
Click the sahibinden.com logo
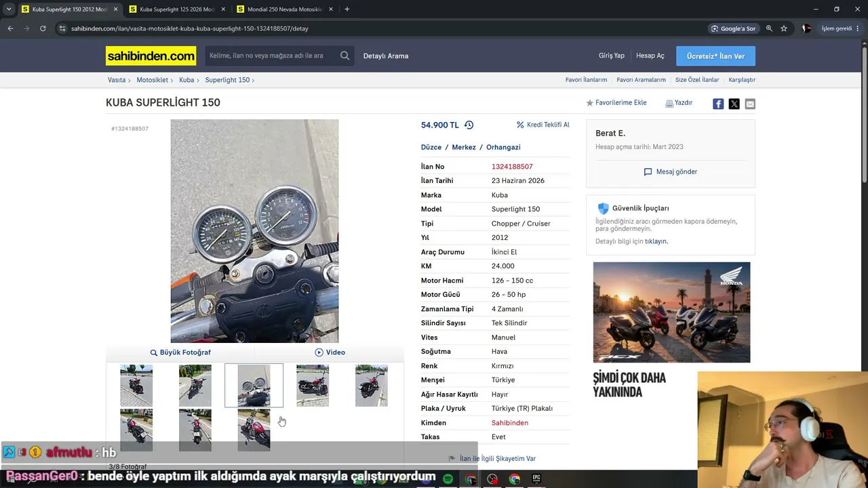pyautogui.click(x=151, y=56)
